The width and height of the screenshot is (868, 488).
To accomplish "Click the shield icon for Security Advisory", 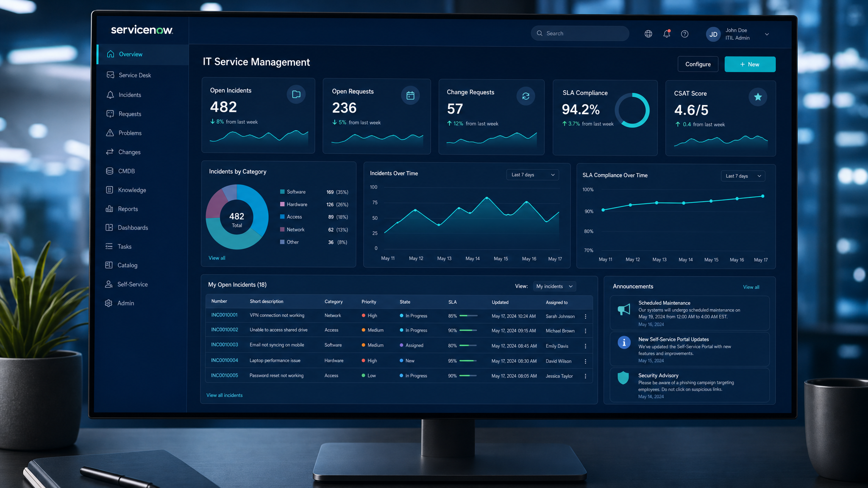I will tap(623, 378).
